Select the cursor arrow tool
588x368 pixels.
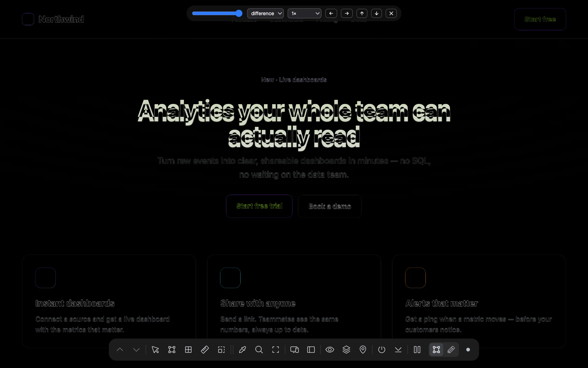(x=155, y=350)
